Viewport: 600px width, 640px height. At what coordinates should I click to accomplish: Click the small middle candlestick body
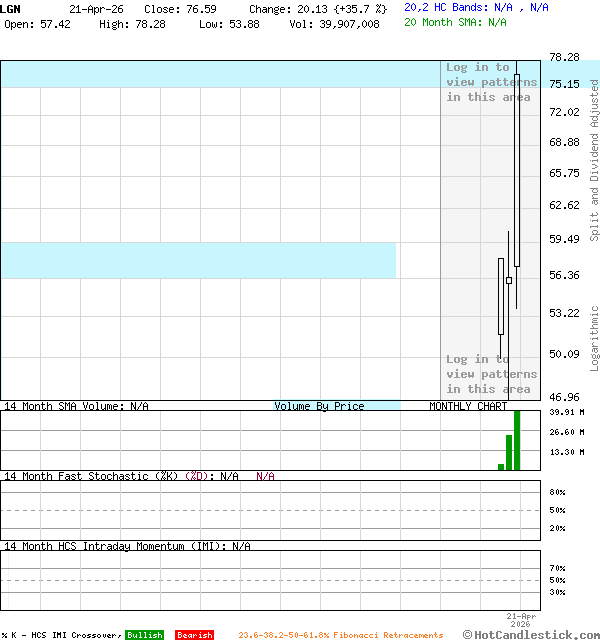tap(509, 281)
